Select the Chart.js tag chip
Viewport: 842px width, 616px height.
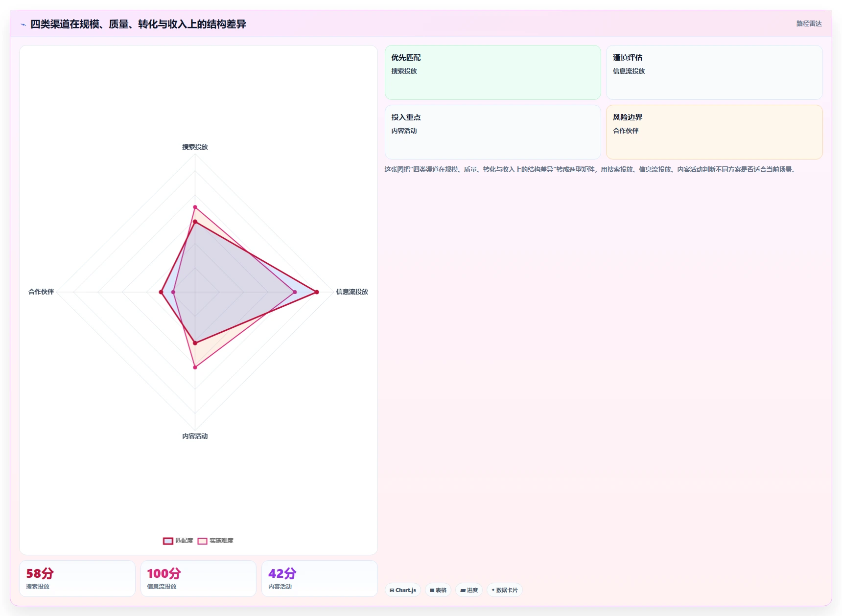(x=403, y=590)
